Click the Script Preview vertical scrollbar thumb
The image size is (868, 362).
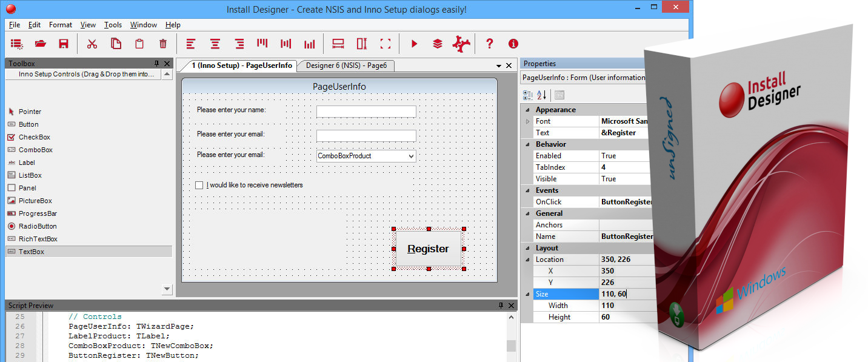512,346
